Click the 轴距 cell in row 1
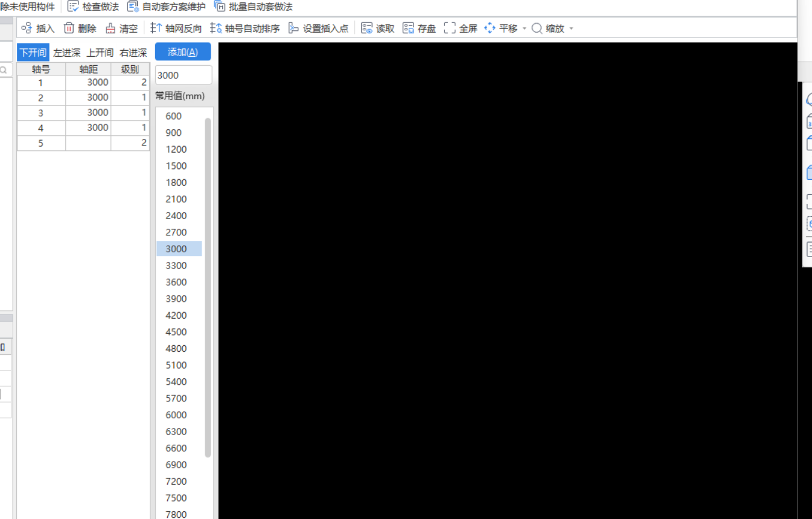 point(88,83)
